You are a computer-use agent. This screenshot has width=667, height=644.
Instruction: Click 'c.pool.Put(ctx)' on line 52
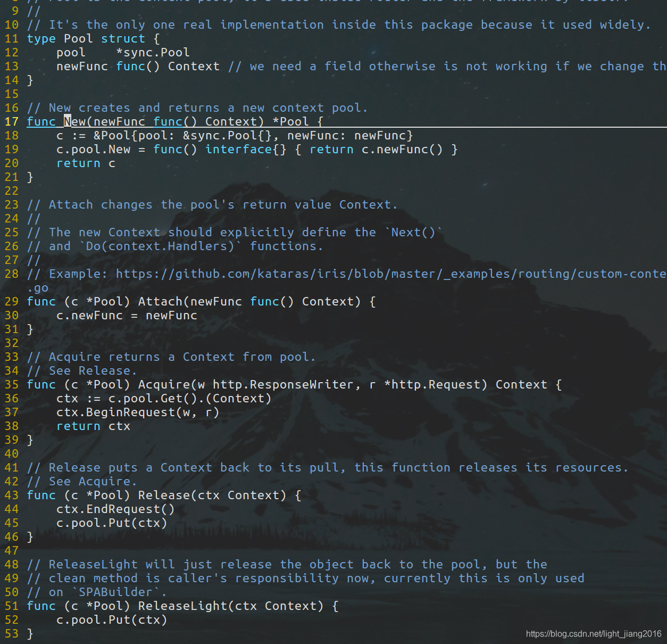tap(112, 620)
